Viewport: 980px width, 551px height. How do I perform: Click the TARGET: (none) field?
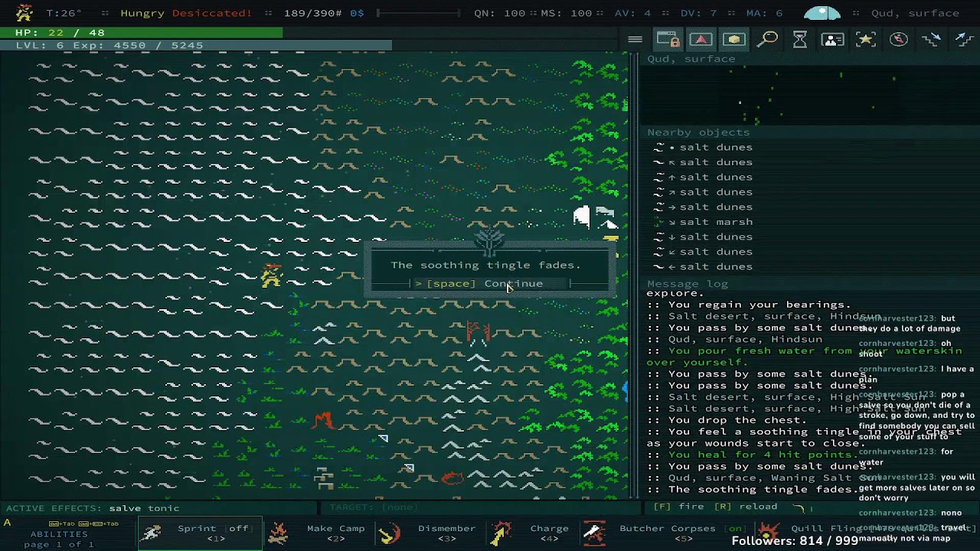tap(374, 507)
